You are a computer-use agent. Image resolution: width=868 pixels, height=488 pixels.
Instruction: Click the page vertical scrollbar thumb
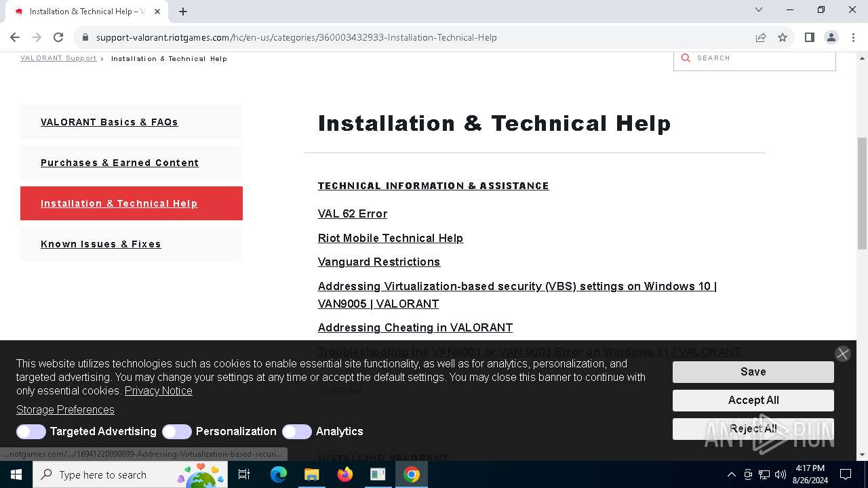tap(862, 192)
